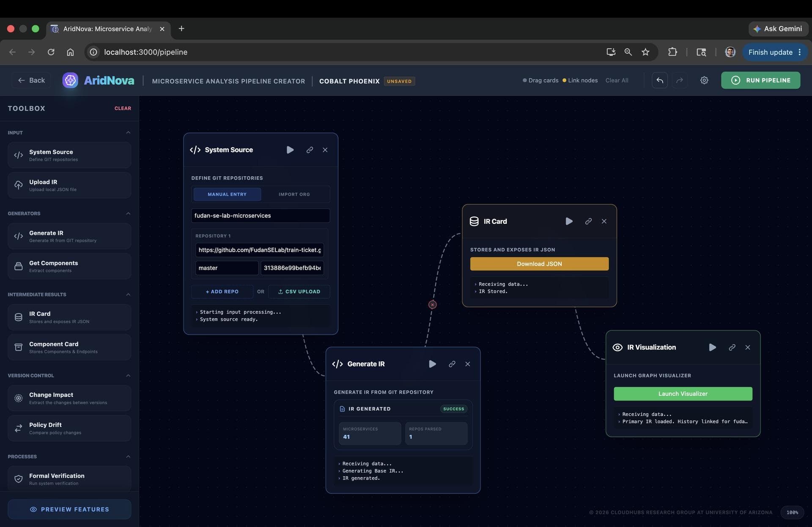Run the System Source card play icon
Viewport: 812px width, 527px height.
(x=290, y=150)
